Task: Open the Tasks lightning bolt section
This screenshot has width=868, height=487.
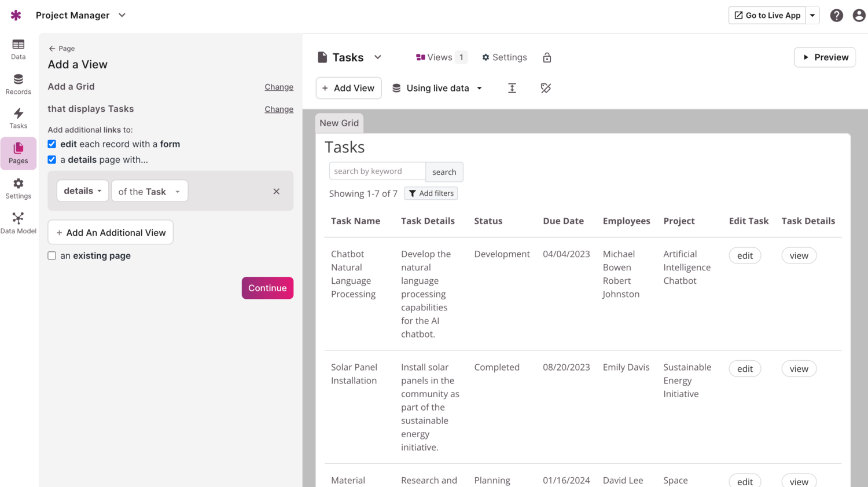Action: pyautogui.click(x=18, y=118)
